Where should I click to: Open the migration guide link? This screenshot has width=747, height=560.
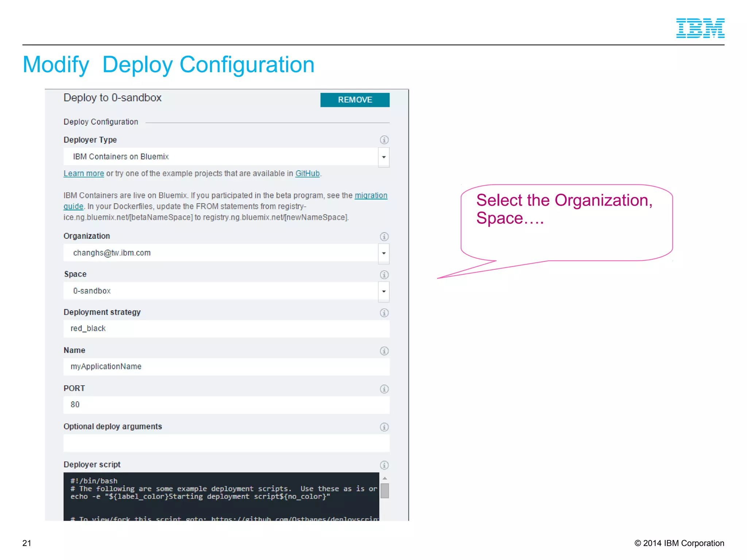pos(371,195)
